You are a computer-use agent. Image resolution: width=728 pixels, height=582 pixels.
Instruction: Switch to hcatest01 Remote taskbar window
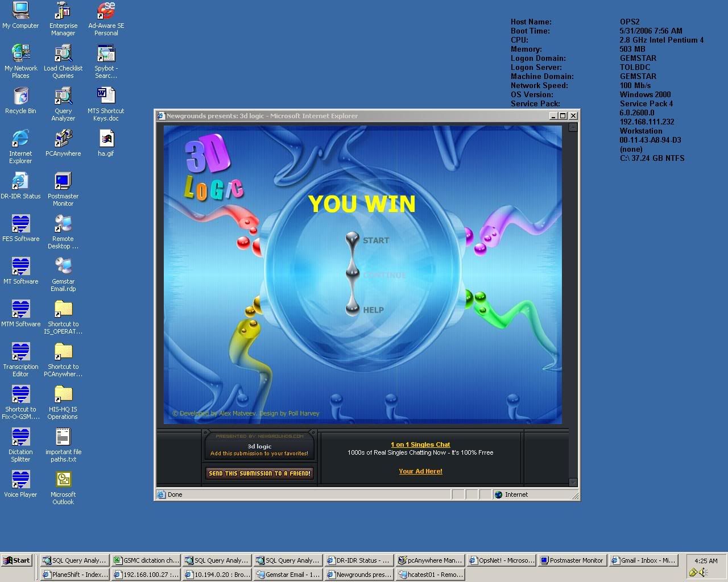(x=431, y=575)
